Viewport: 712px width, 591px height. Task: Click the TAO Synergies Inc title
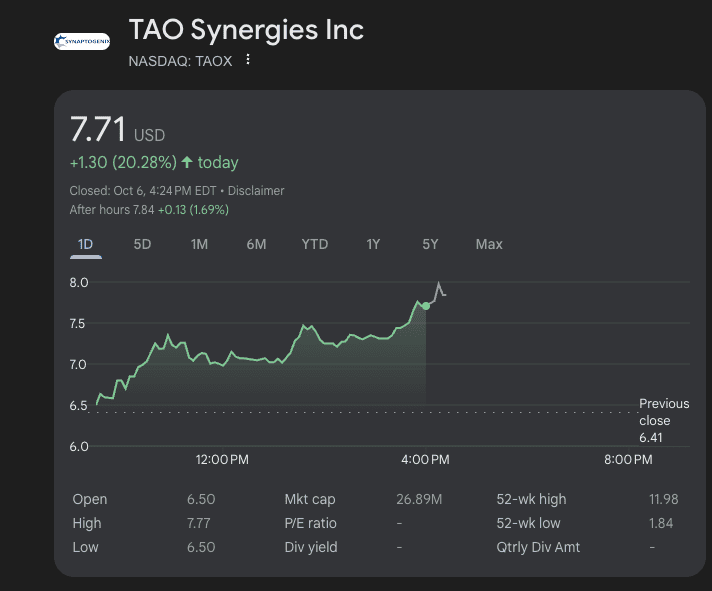246,30
